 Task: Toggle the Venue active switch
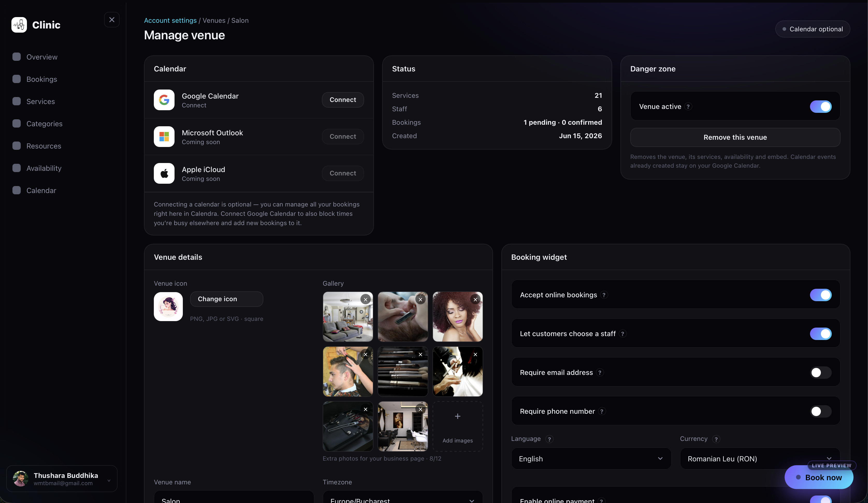coord(820,107)
